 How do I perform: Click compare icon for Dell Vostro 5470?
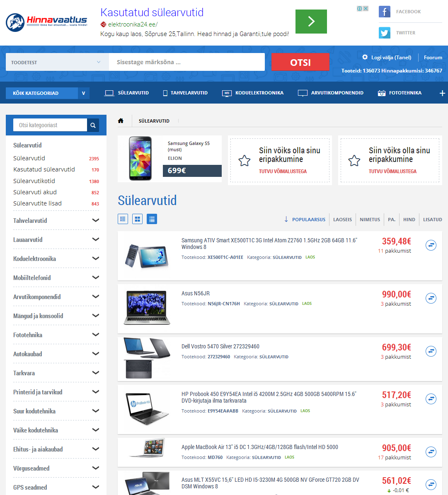[x=431, y=351]
